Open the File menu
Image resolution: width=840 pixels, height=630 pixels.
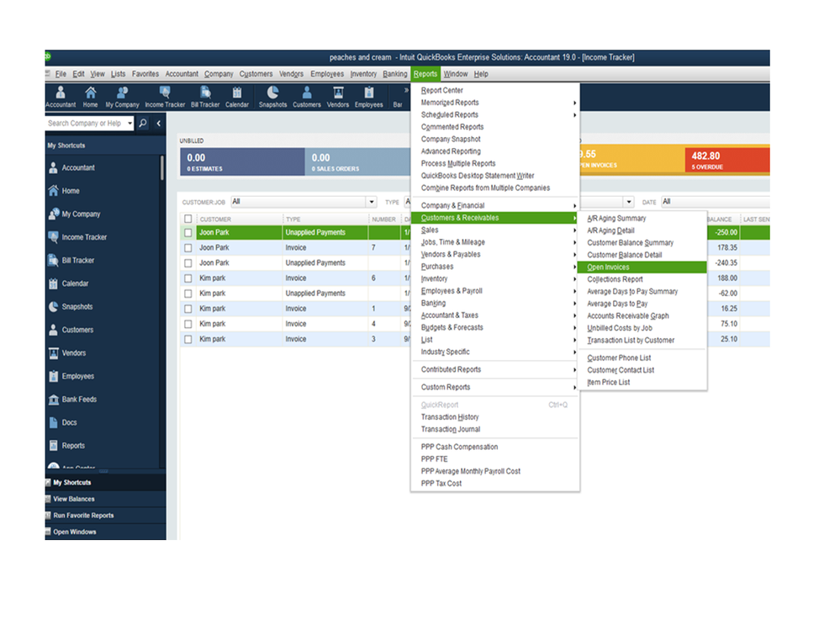(x=61, y=74)
